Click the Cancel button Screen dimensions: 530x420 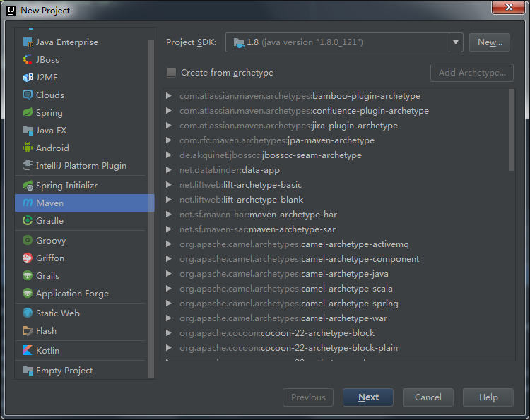pyautogui.click(x=428, y=397)
